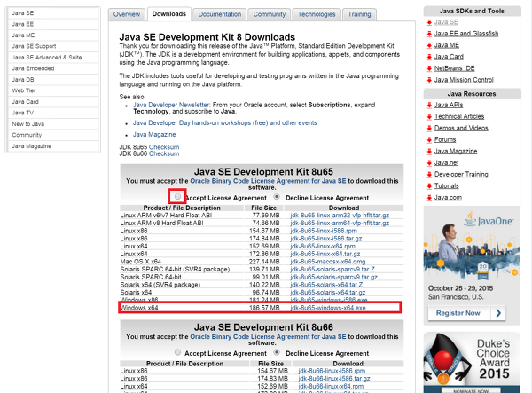Open Java SE Advanced & Suite sidebar item

click(53, 58)
